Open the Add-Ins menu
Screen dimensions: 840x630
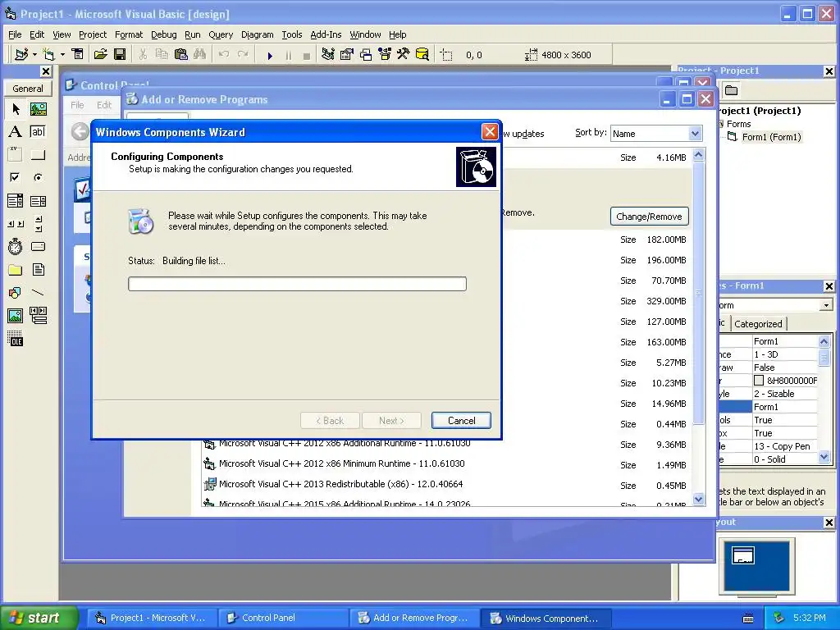[326, 34]
